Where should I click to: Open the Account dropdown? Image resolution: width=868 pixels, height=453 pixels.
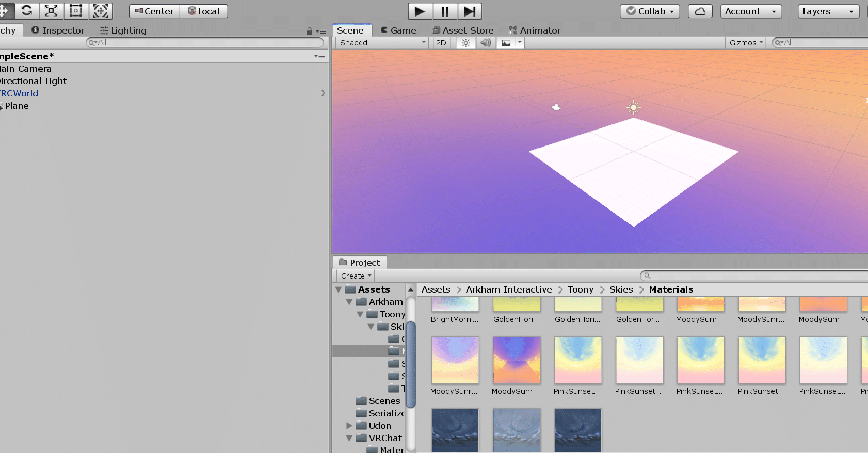751,11
